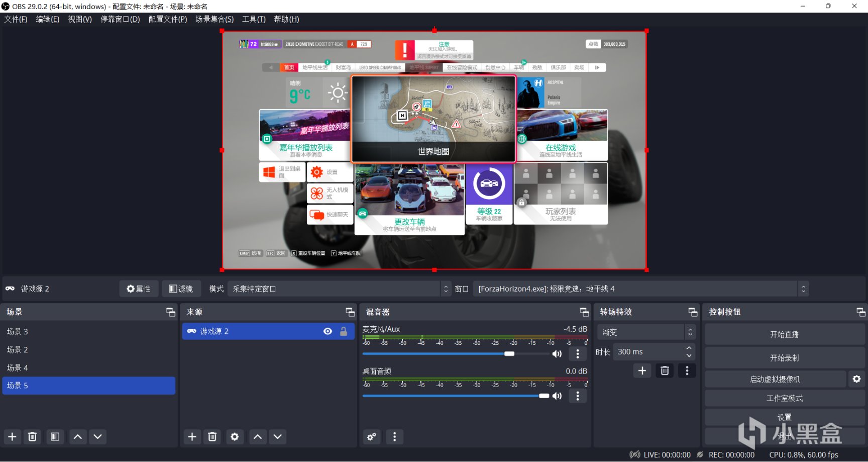Open the 工具 menu
The image size is (868, 462).
pyautogui.click(x=254, y=19)
